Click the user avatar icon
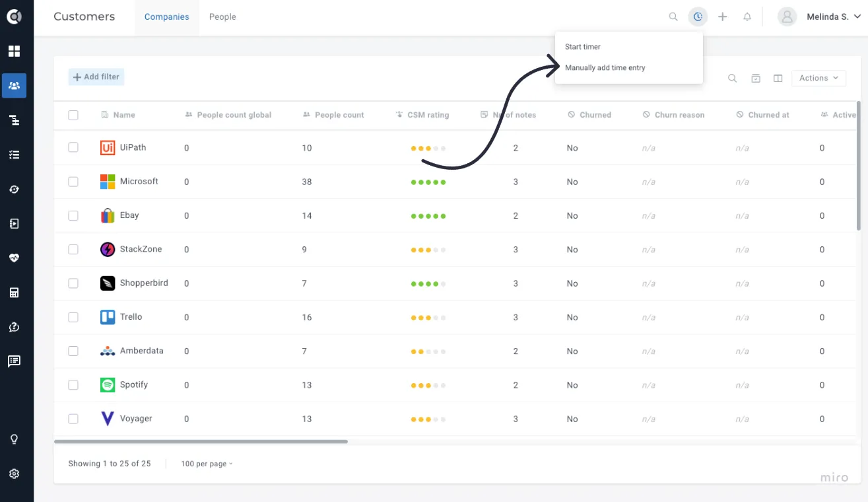 tap(787, 17)
